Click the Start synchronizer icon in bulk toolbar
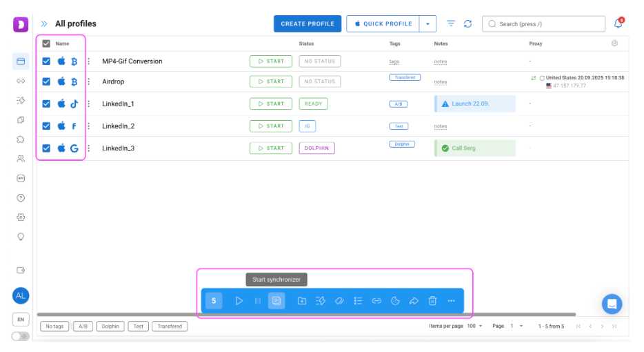This screenshot has width=644, height=352. (x=276, y=301)
